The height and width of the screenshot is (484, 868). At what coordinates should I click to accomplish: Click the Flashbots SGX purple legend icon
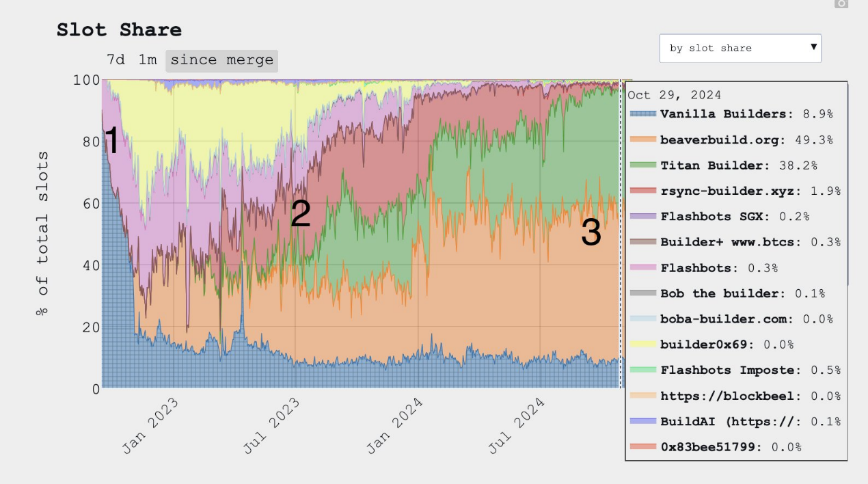point(642,217)
